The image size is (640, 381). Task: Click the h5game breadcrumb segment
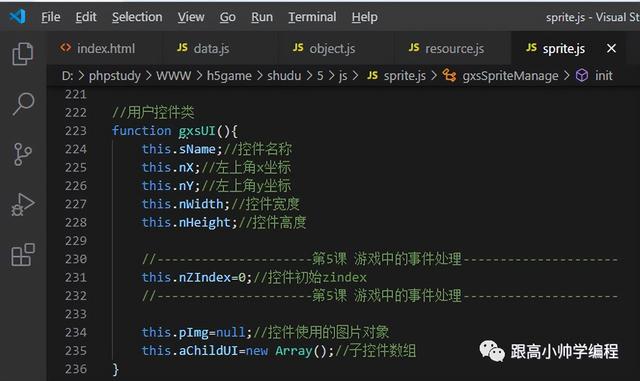coord(229,76)
